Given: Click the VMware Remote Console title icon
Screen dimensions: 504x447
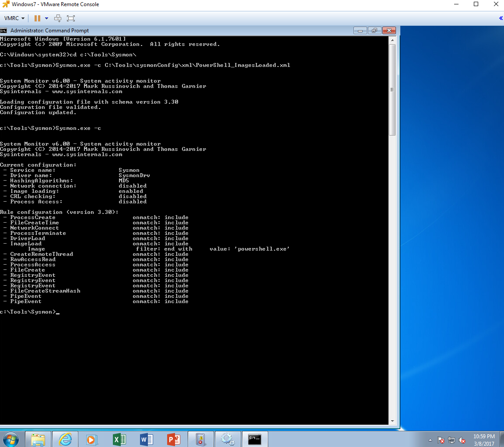Looking at the screenshot, I should click(5, 4).
